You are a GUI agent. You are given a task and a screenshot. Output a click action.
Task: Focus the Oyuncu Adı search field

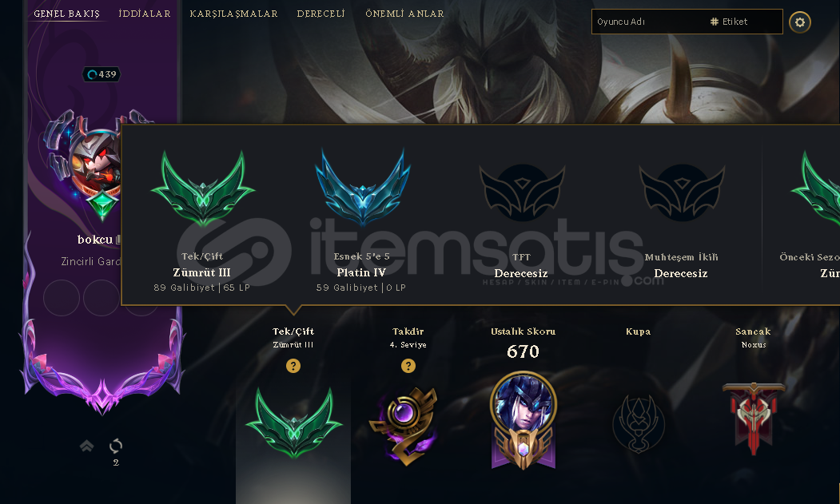tap(647, 22)
